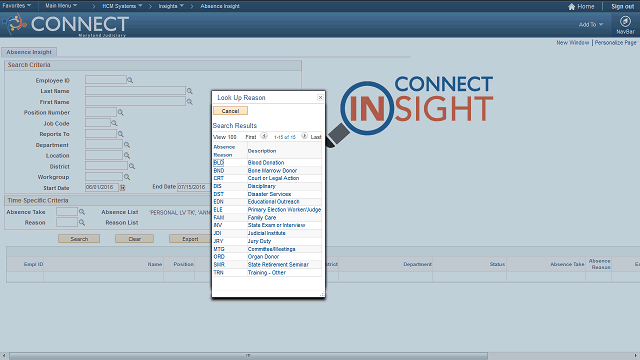Show previous results arrow in lookup
640x360 pixels.
(264, 136)
